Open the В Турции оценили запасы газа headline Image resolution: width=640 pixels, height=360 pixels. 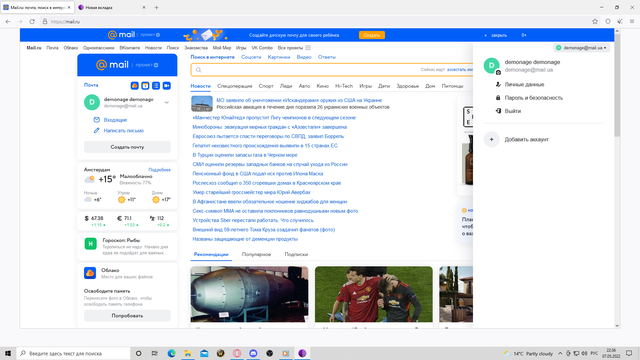pyautogui.click(x=245, y=155)
